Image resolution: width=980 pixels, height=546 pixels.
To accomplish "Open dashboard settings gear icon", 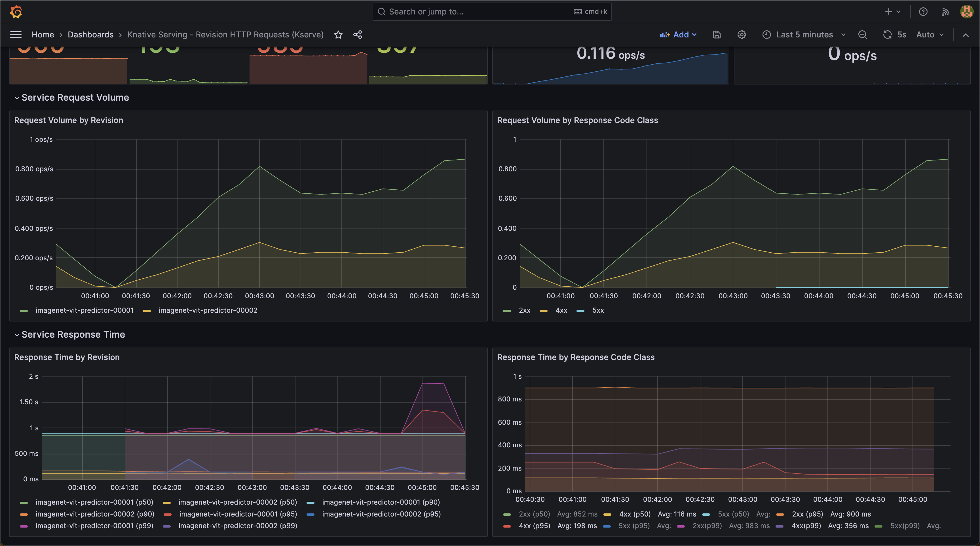I will 742,35.
